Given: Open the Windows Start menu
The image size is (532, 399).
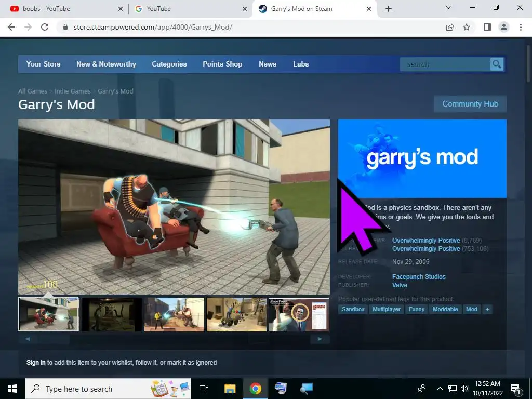Looking at the screenshot, I should pos(12,389).
